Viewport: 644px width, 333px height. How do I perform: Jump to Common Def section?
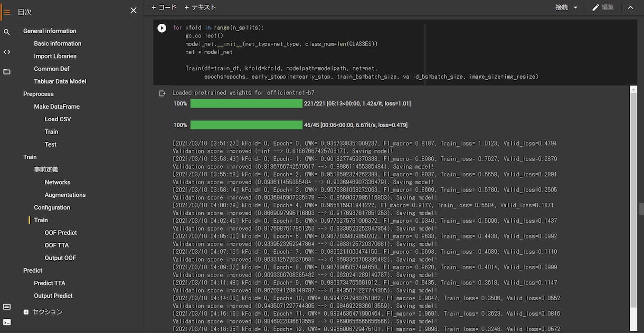point(52,69)
